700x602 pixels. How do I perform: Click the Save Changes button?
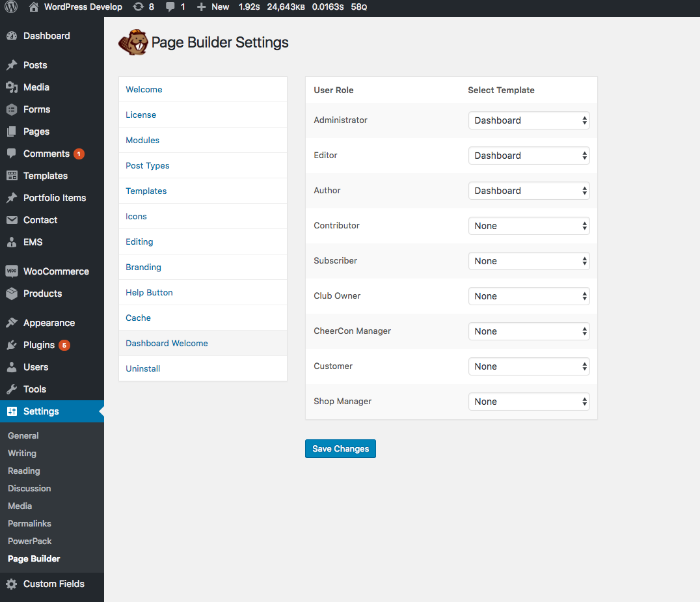pos(340,449)
